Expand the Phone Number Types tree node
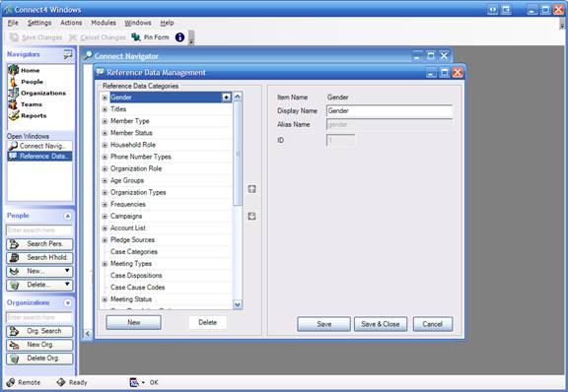The width and height of the screenshot is (568, 392). click(105, 157)
